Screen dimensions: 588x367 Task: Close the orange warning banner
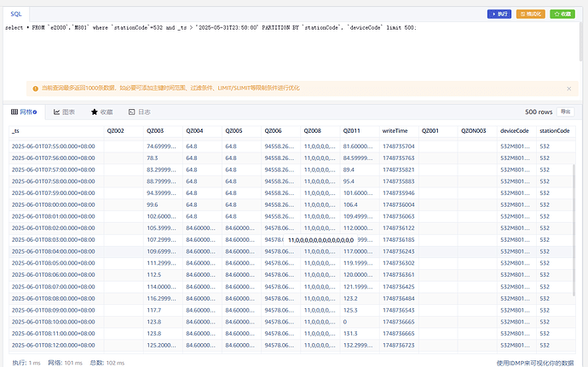[x=569, y=88]
